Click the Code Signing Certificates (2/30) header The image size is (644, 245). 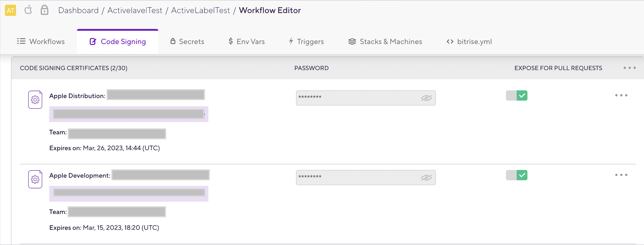click(x=74, y=68)
